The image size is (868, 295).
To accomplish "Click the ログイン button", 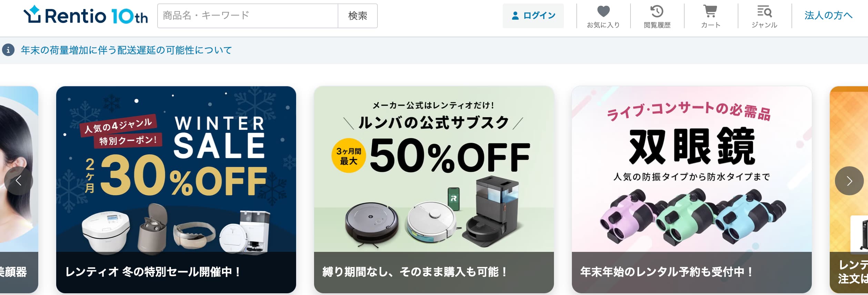I will tap(533, 16).
